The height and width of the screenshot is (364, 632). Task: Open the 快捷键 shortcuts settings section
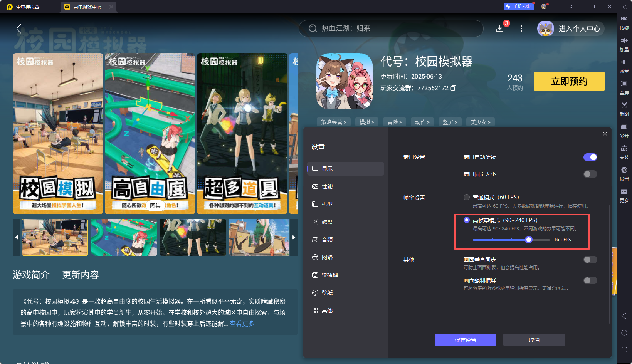tap(346, 275)
